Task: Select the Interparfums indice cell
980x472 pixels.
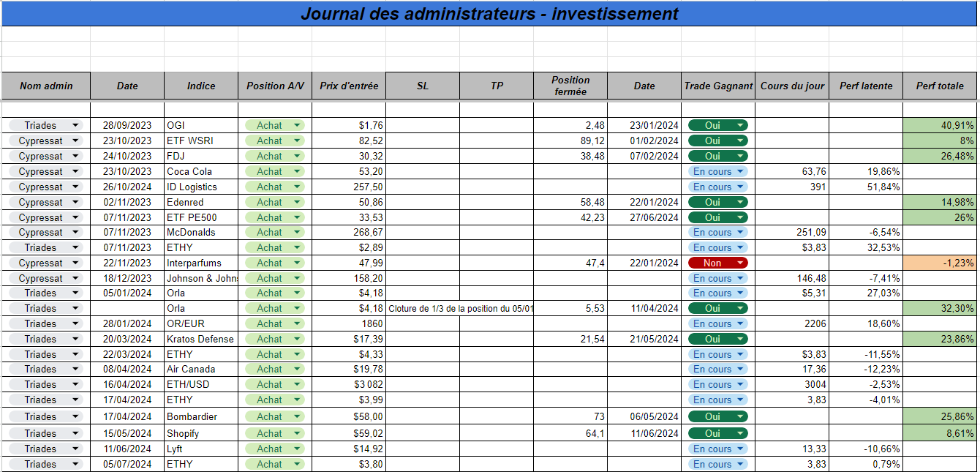Action: 201,263
